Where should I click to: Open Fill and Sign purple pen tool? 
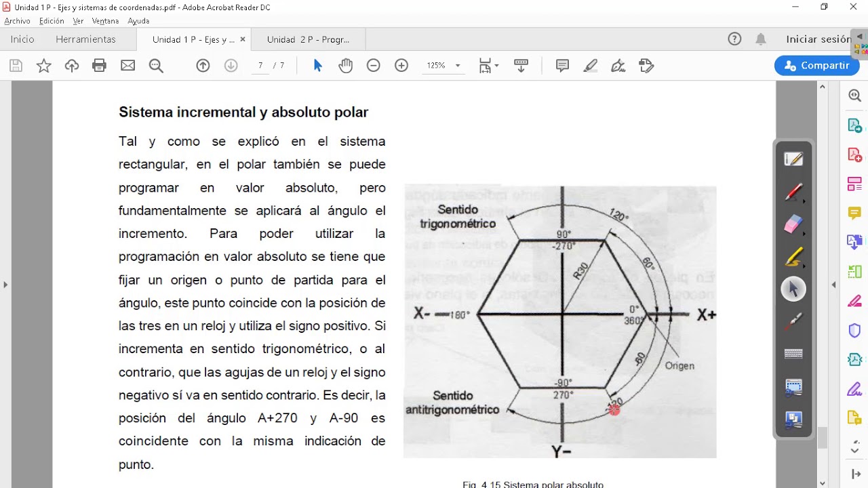tap(854, 389)
